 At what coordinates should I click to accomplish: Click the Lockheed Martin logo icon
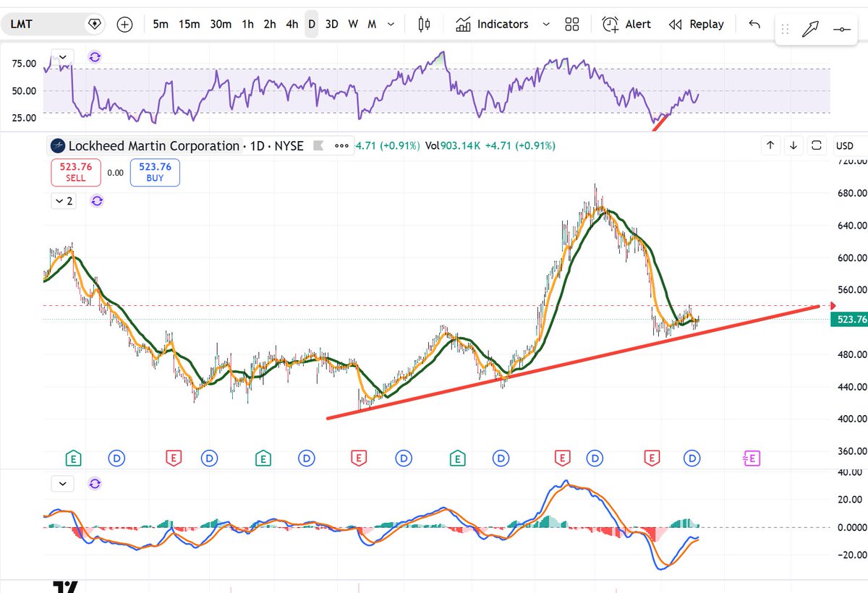(x=57, y=146)
